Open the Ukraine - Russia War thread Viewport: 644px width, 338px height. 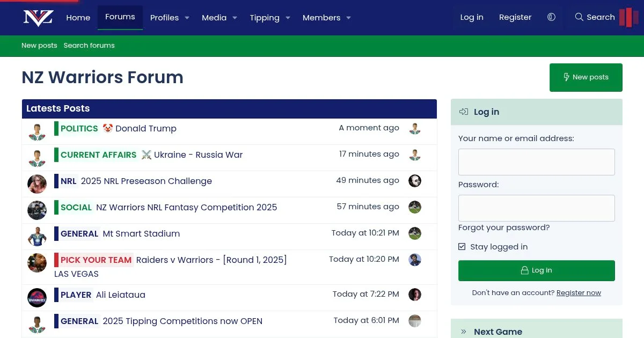pos(199,155)
